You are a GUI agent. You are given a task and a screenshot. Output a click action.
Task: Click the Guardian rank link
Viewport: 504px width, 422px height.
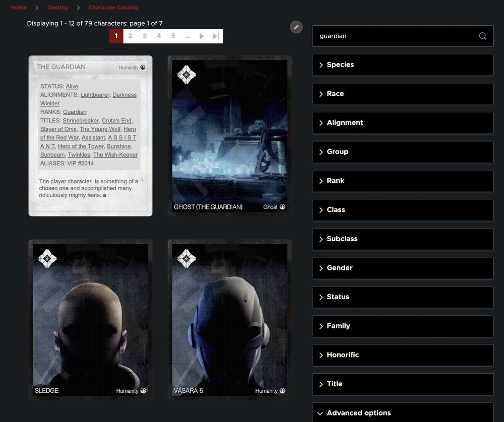75,112
